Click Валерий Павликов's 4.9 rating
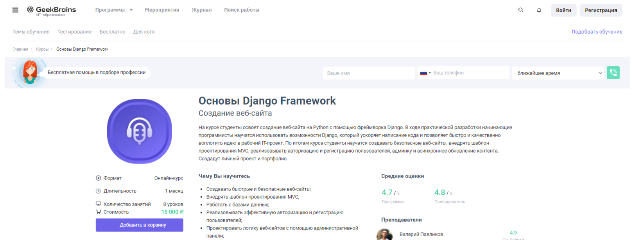 coord(513,233)
